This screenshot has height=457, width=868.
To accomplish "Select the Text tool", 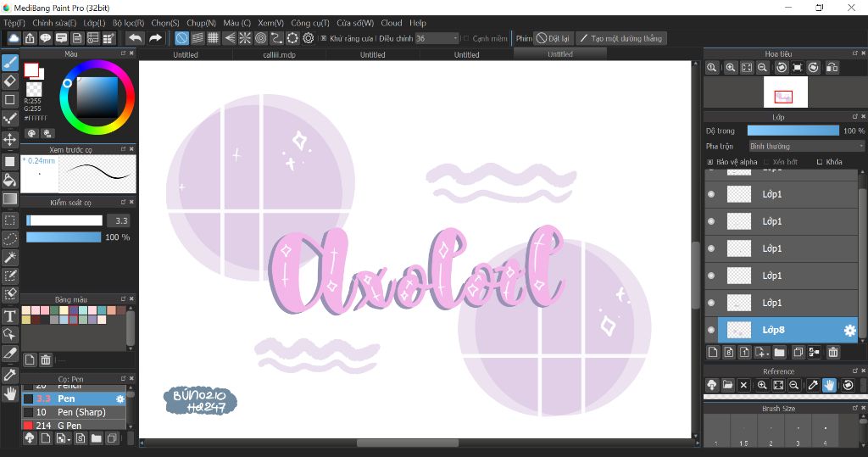I will coord(10,315).
